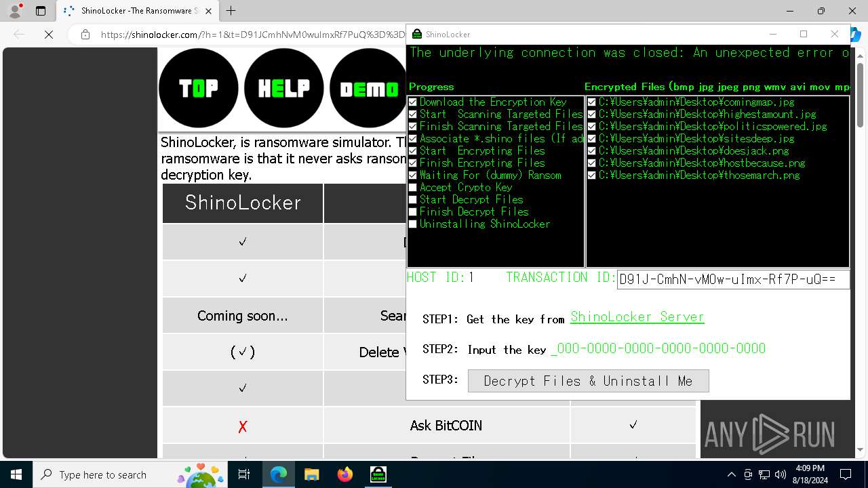Toggle Download the Encryption Key checkbox
The height and width of the screenshot is (488, 868).
[412, 102]
